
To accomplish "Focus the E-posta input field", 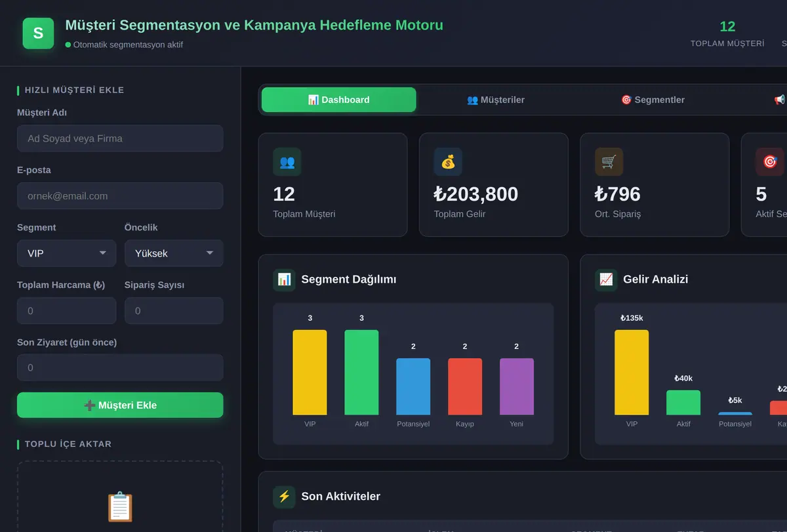I will (x=120, y=196).
